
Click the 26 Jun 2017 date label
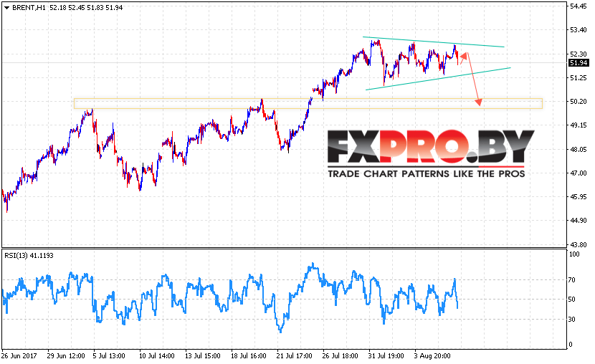point(19,356)
